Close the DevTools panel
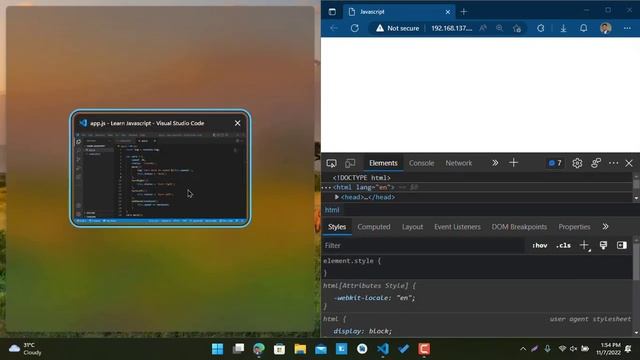 629,163
